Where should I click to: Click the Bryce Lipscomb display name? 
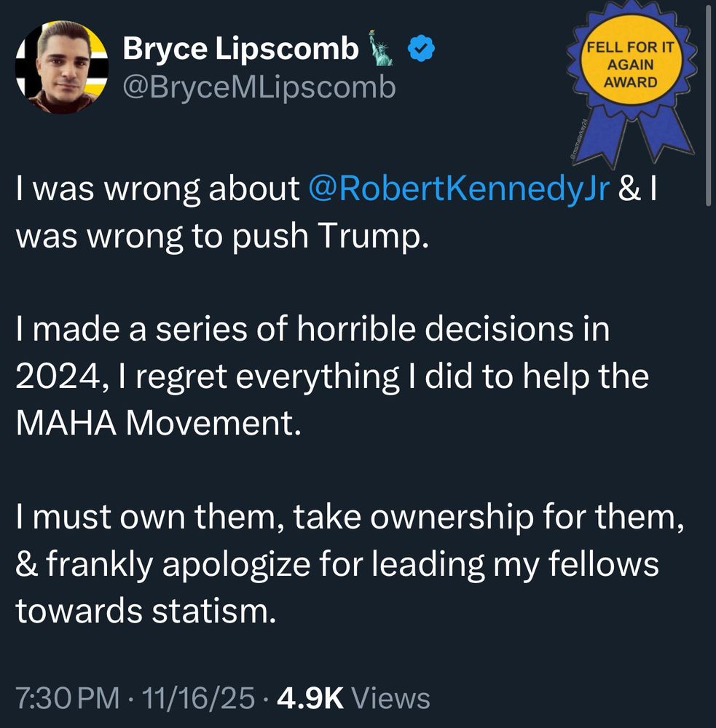(240, 50)
